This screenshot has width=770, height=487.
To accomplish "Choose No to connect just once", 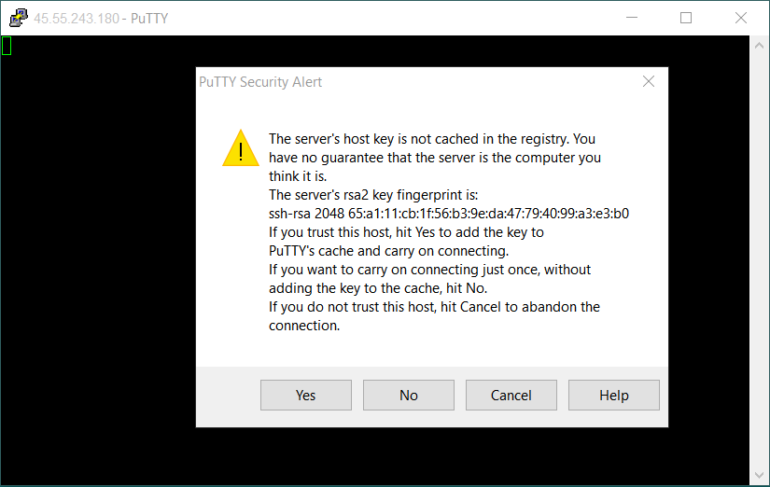I will point(409,395).
